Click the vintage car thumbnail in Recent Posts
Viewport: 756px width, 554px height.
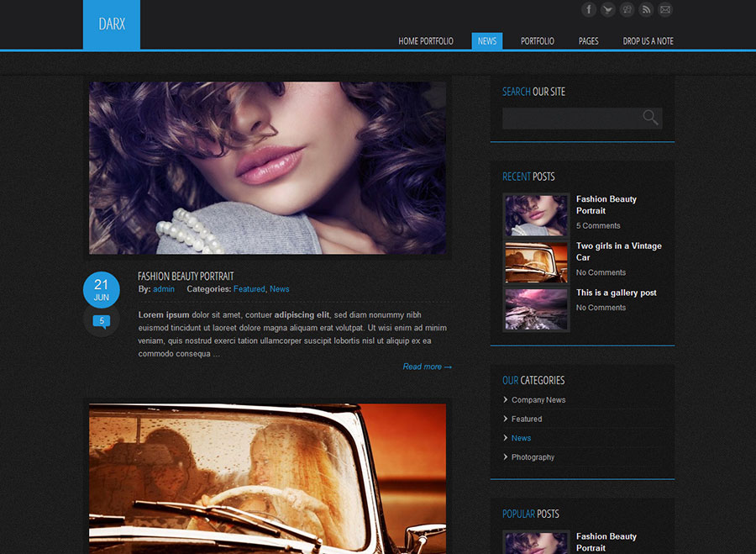(536, 262)
